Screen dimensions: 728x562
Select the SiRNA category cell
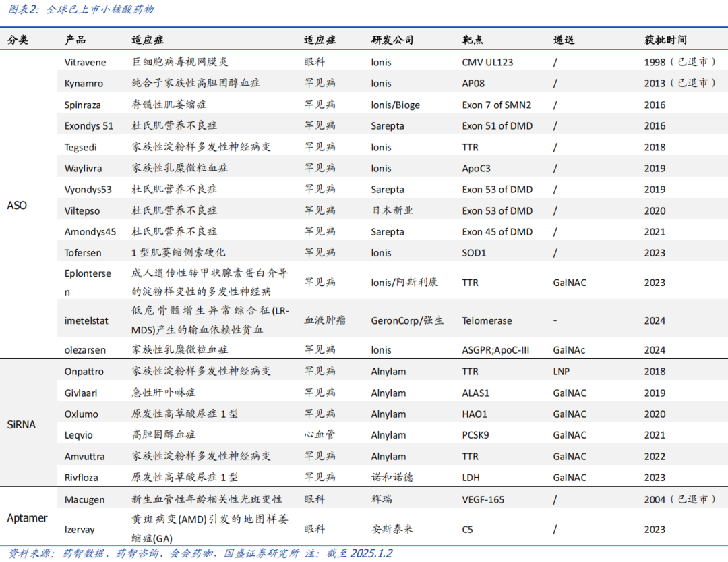click(22, 424)
